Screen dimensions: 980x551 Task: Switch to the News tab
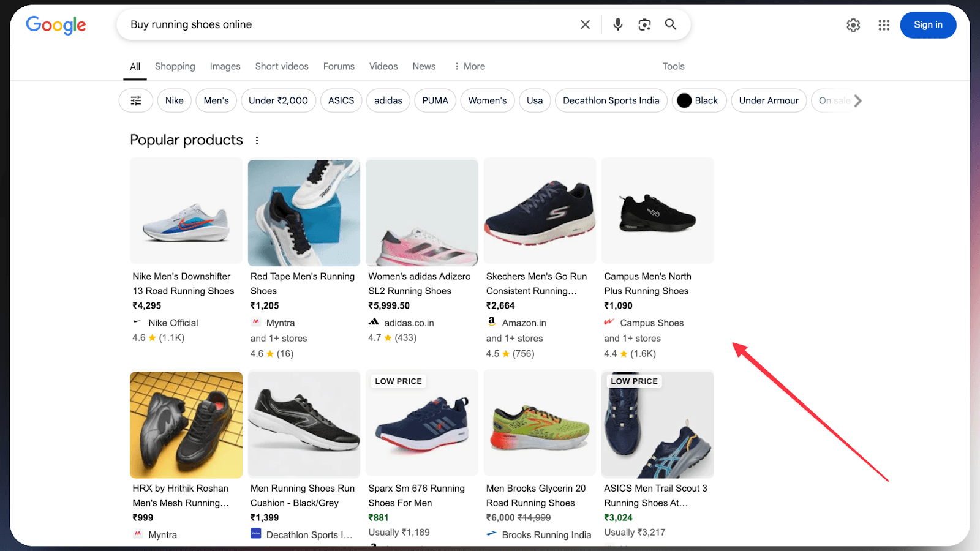point(424,66)
